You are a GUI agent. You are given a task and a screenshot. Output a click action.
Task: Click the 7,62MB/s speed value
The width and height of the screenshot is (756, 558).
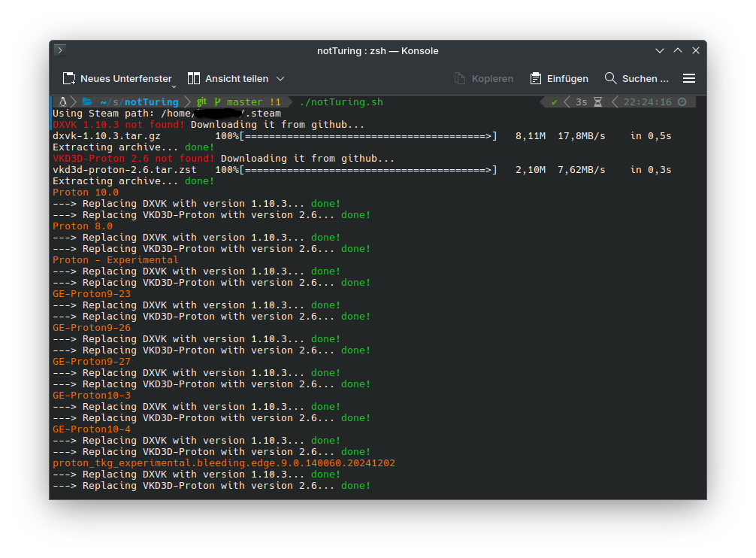coord(582,170)
